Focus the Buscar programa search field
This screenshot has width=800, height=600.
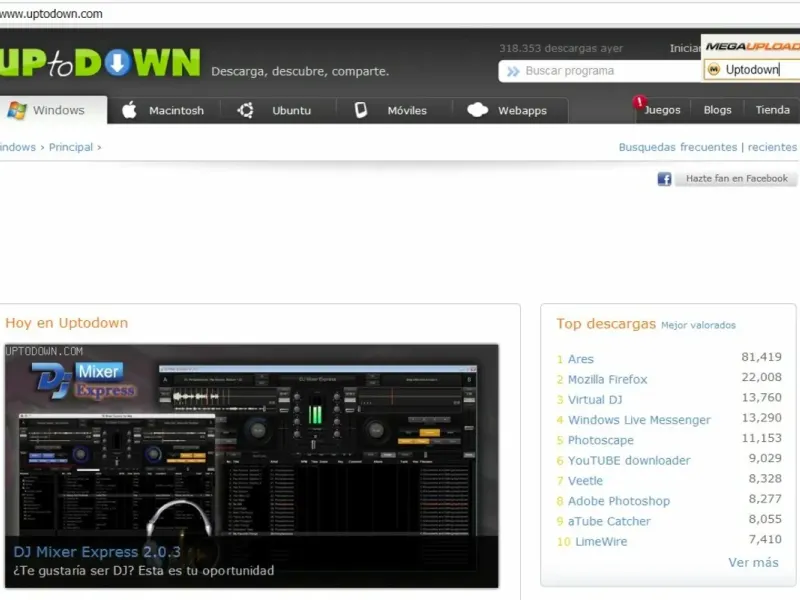[x=600, y=71]
